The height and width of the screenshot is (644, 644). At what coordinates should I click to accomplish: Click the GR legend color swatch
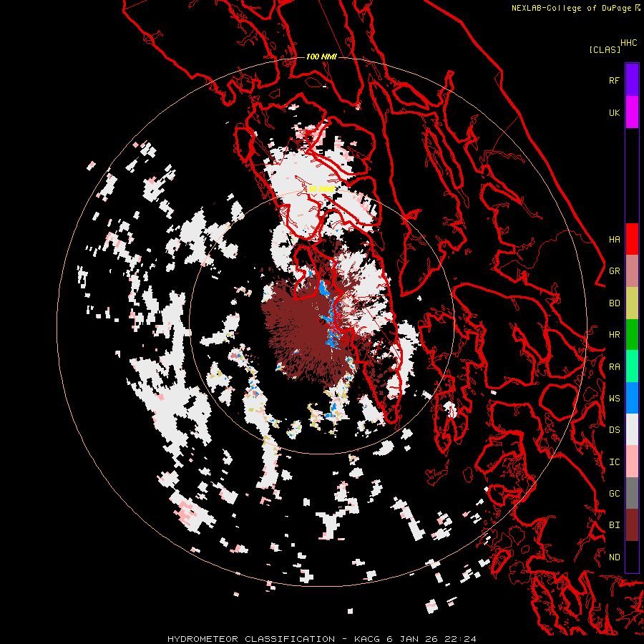(x=632, y=271)
